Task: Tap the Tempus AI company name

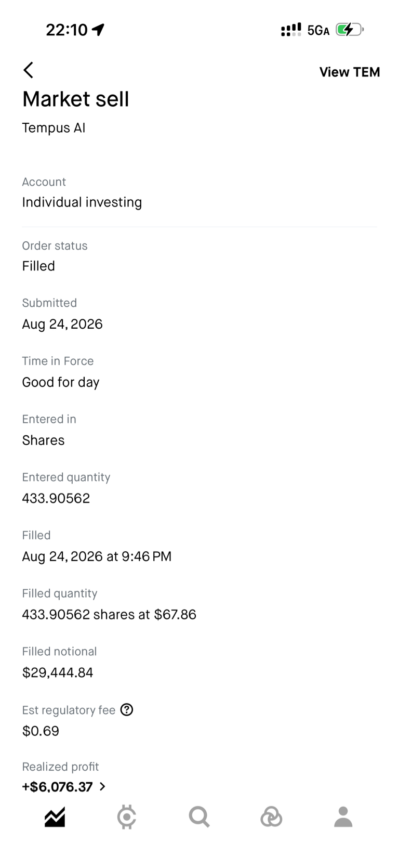Action: pos(54,128)
